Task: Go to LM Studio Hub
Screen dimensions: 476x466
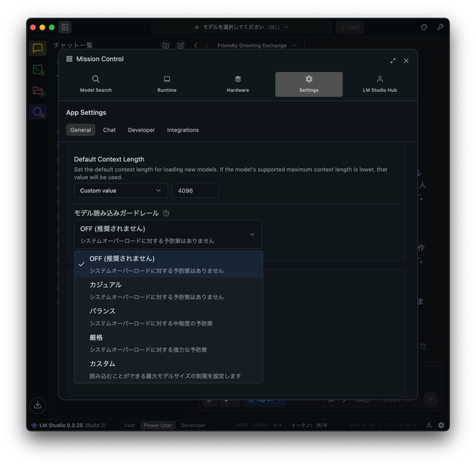Action: tap(379, 84)
